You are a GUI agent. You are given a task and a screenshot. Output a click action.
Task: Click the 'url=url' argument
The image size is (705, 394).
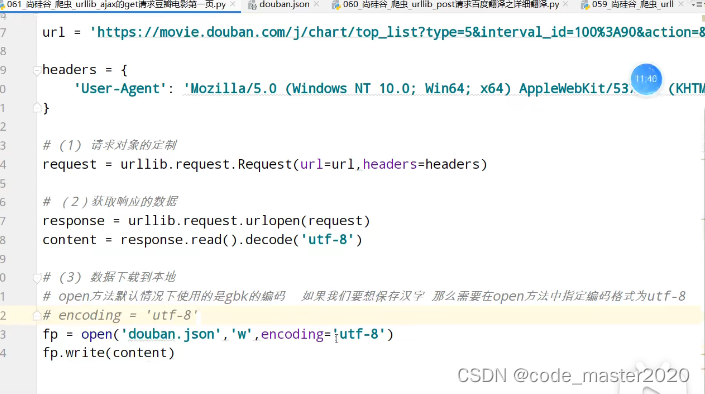[327, 165]
